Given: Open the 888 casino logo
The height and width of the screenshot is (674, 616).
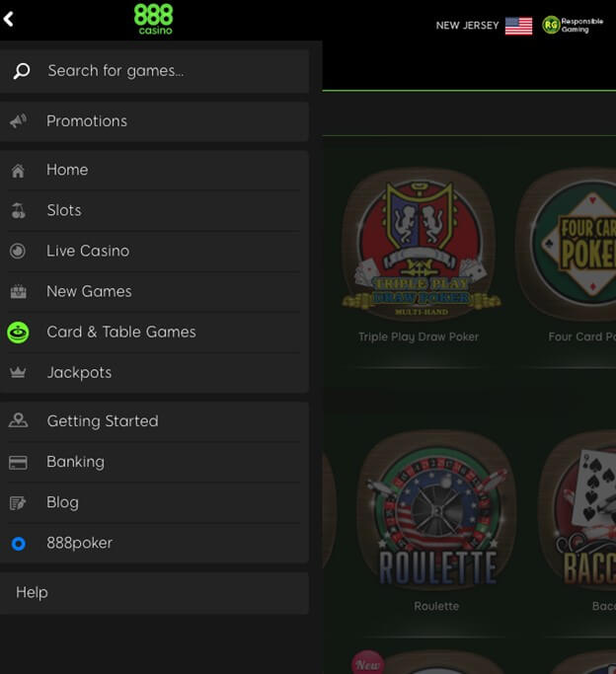Looking at the screenshot, I should [x=153, y=20].
